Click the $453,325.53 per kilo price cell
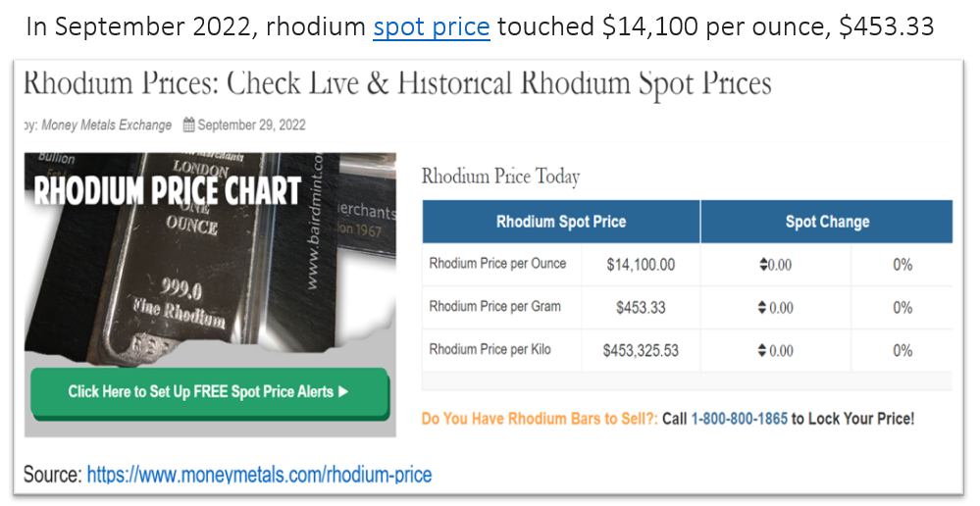This screenshot has width=980, height=506. click(641, 350)
